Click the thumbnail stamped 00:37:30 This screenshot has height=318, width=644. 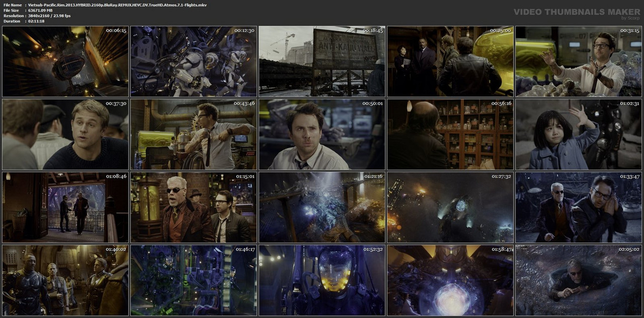[x=65, y=134]
